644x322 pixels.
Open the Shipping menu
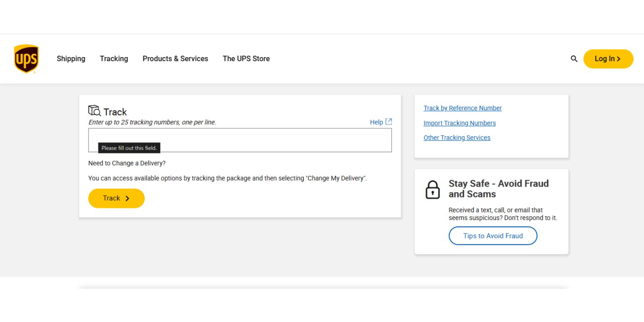pos(71,59)
